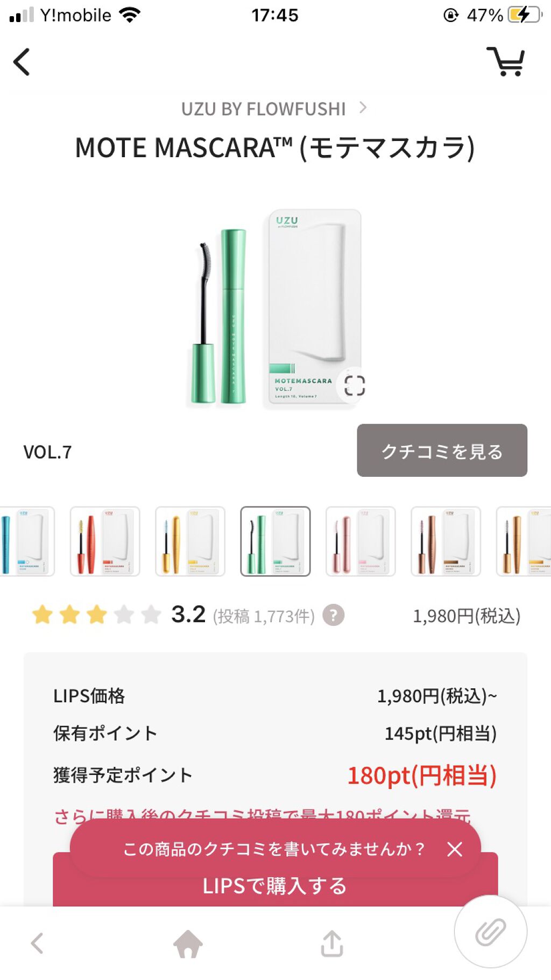Open UZU BY FLOWFUSHI brand page

pyautogui.click(x=263, y=109)
